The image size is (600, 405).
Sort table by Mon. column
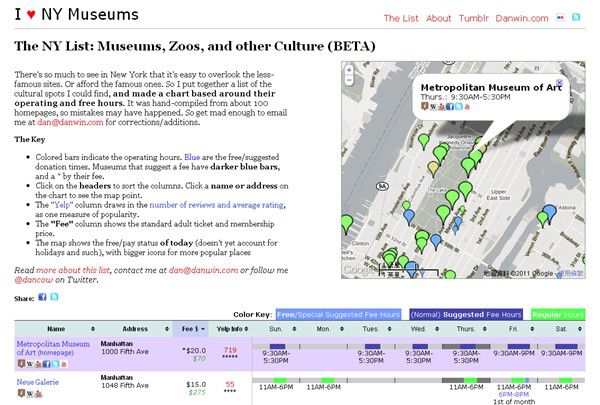coord(323,329)
